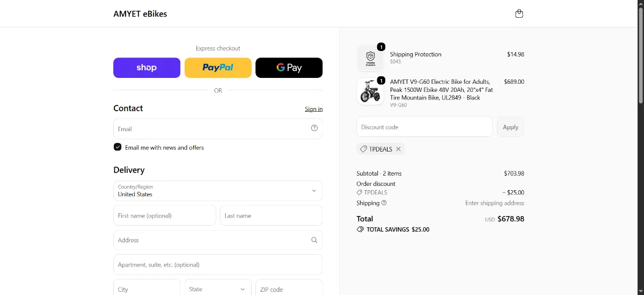Viewport: 644px width, 295px height.
Task: Focus the Apartment, suite, etc. field
Action: (x=218, y=265)
